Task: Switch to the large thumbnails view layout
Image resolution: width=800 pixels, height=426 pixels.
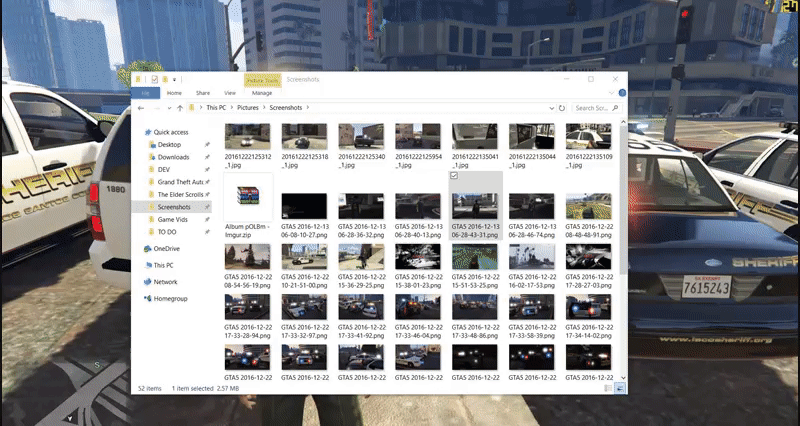Action: coord(620,389)
